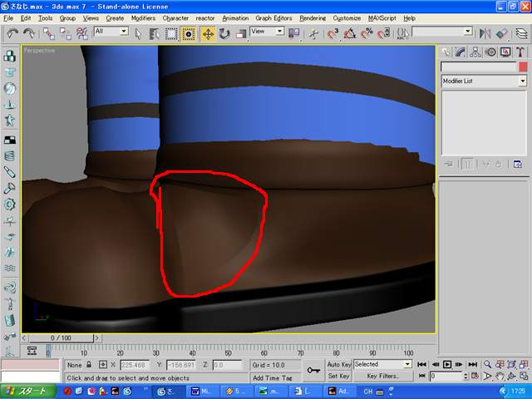The image size is (532, 399).
Task: Open Select by Name dialog icon
Action: click(155, 34)
